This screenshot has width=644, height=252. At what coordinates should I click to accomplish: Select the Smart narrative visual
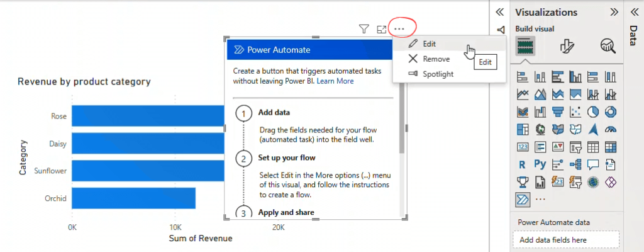pyautogui.click(x=611, y=164)
